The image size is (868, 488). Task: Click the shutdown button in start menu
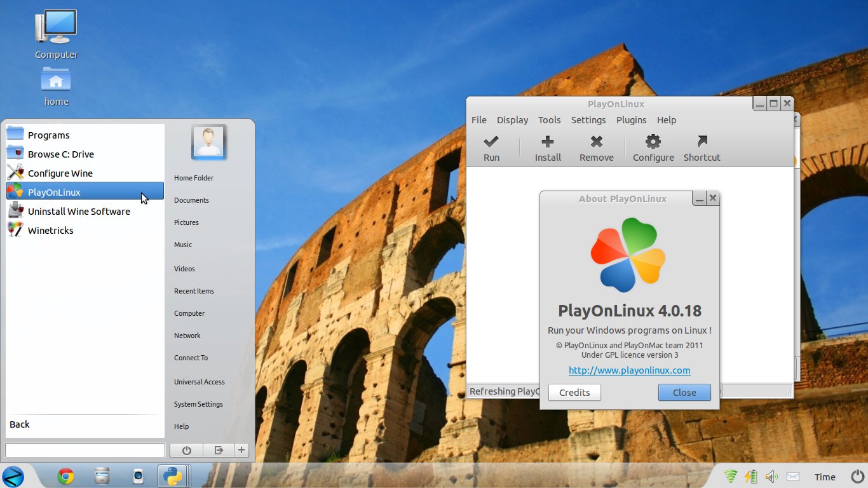point(186,450)
